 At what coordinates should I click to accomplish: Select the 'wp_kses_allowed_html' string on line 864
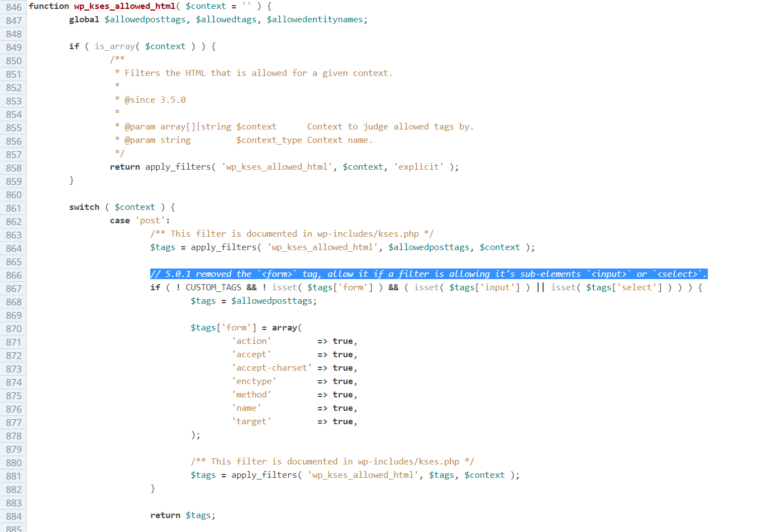[x=322, y=247]
